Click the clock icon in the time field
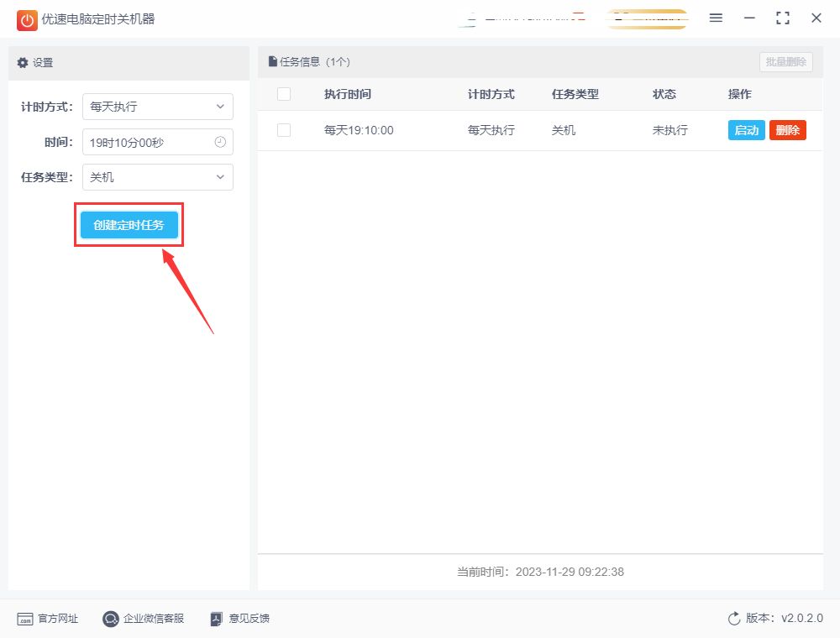 (220, 142)
